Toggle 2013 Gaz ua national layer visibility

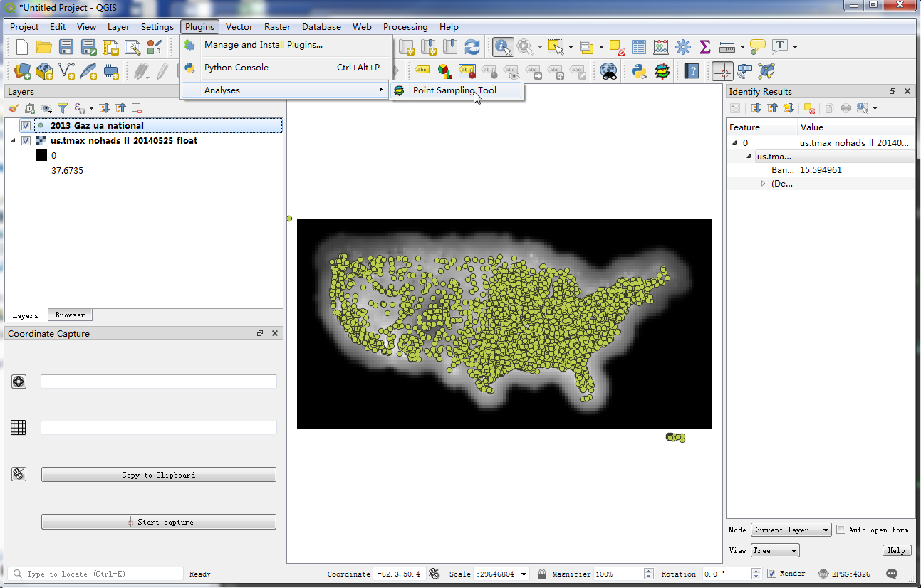point(26,125)
